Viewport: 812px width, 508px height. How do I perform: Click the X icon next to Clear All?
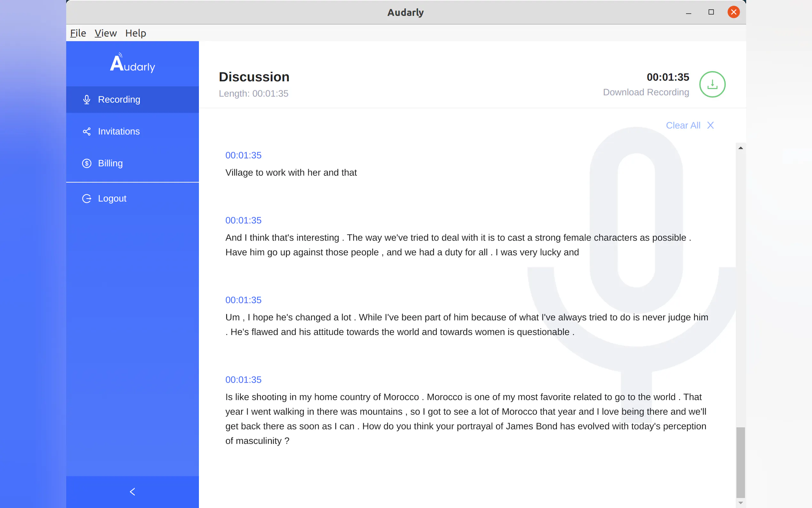[710, 125]
